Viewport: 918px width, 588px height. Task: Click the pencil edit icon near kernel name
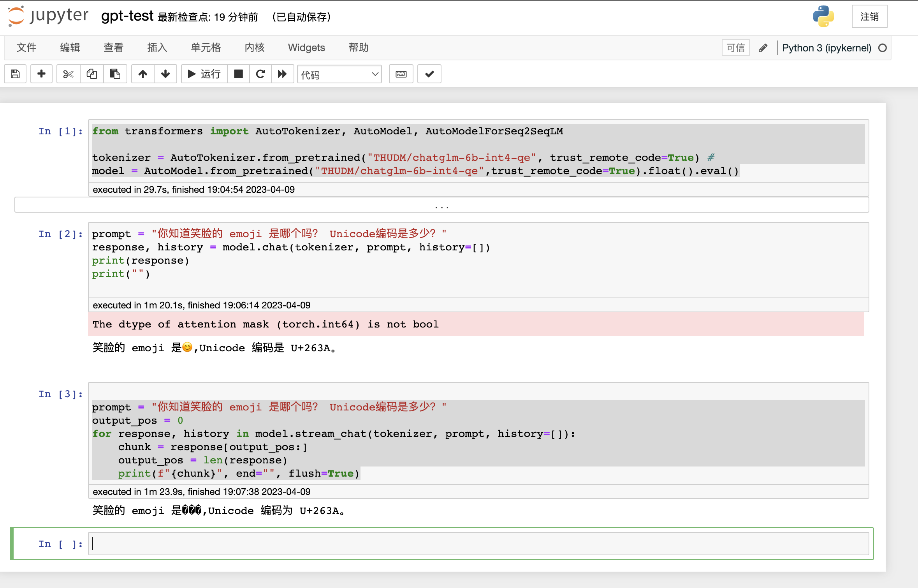coord(763,48)
